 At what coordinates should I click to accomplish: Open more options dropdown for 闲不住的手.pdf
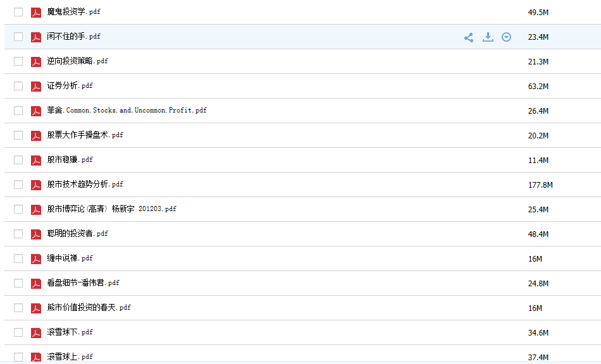point(506,37)
